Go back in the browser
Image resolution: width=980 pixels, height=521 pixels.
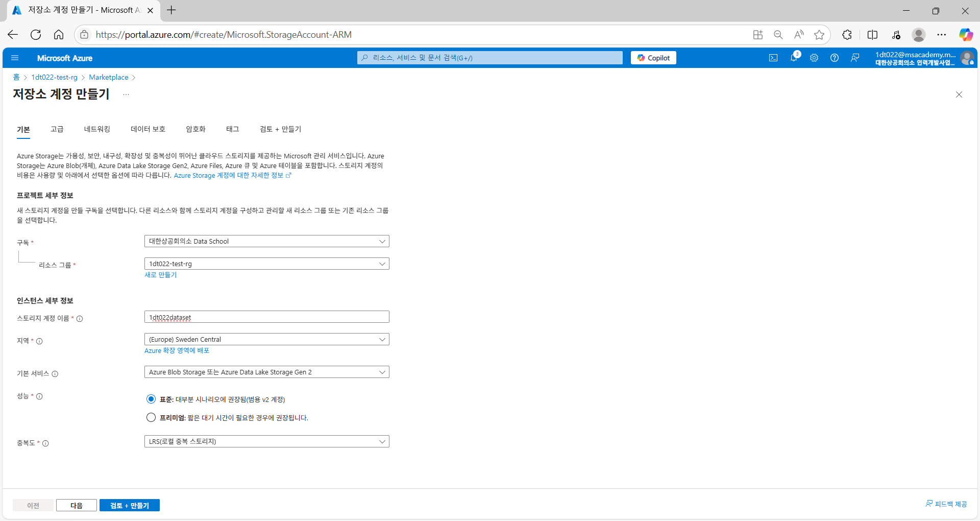click(x=13, y=35)
